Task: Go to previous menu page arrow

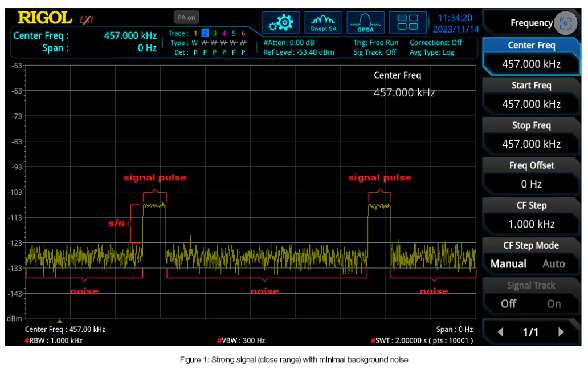Action: (500, 332)
